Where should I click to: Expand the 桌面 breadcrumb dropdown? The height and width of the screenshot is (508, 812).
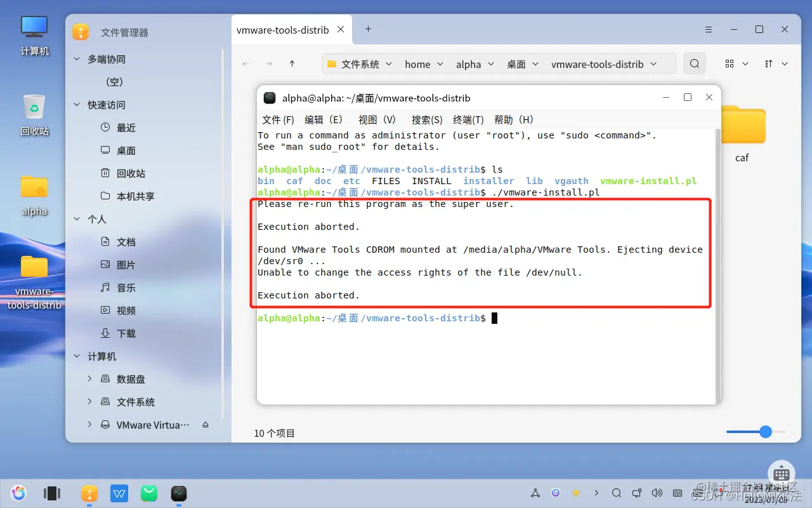point(535,64)
